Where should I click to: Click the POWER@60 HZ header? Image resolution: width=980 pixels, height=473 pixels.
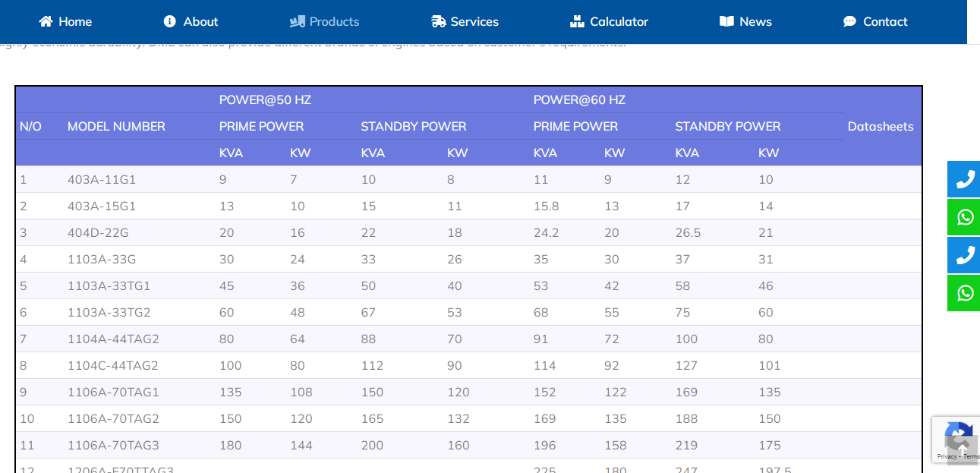pyautogui.click(x=579, y=99)
